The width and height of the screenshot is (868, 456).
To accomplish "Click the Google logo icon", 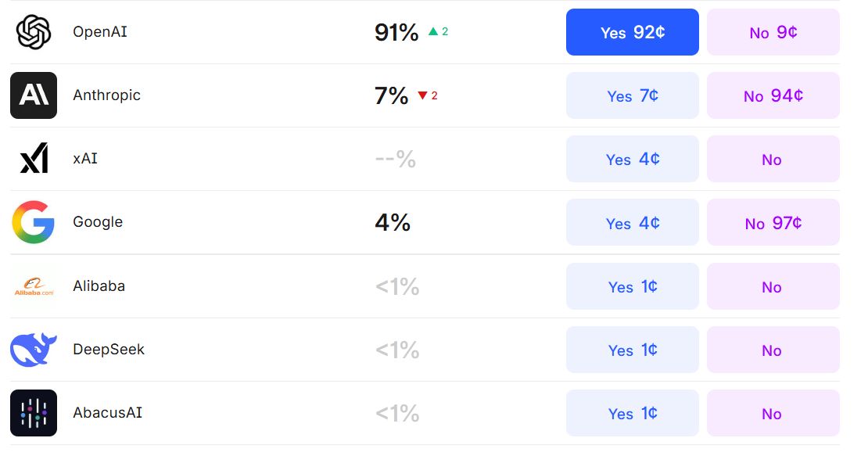I will (34, 222).
